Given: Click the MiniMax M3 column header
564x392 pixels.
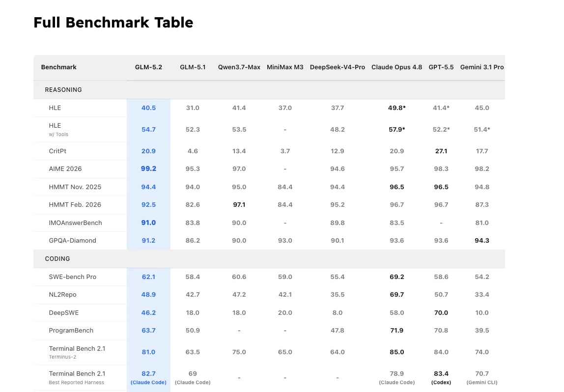Looking at the screenshot, I should [x=285, y=67].
